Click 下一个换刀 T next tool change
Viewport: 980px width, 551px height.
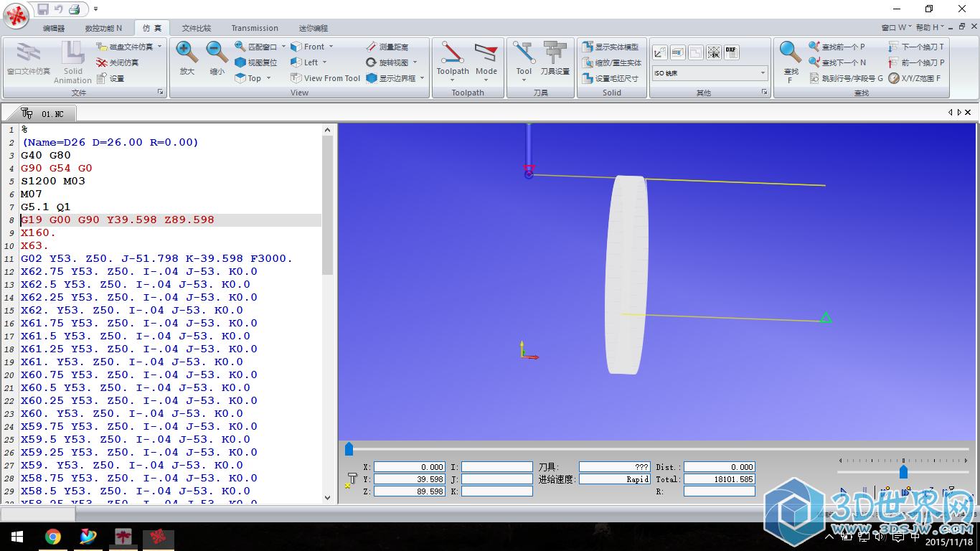coord(916,47)
